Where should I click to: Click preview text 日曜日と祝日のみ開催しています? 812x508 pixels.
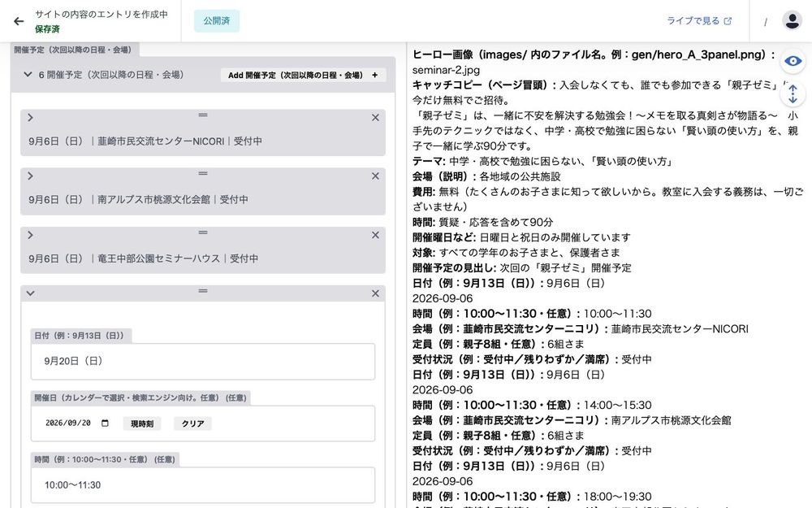(555, 237)
